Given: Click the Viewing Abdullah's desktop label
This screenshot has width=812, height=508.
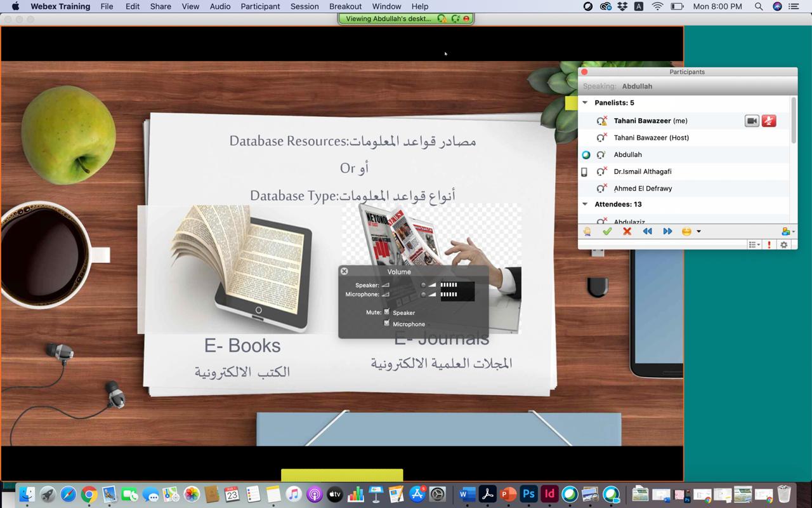Looking at the screenshot, I should [x=388, y=18].
